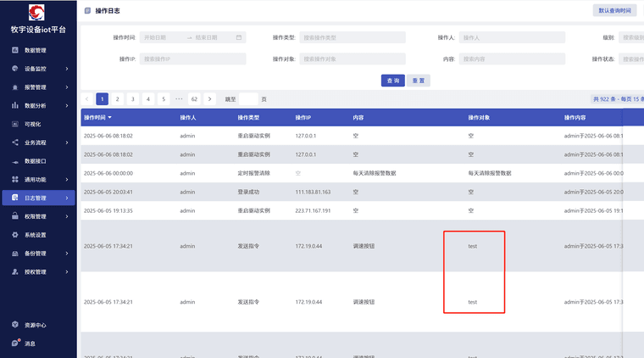Image resolution: width=644 pixels, height=358 pixels.
Task: Click the 操作日志 page title icon
Action: 87,11
